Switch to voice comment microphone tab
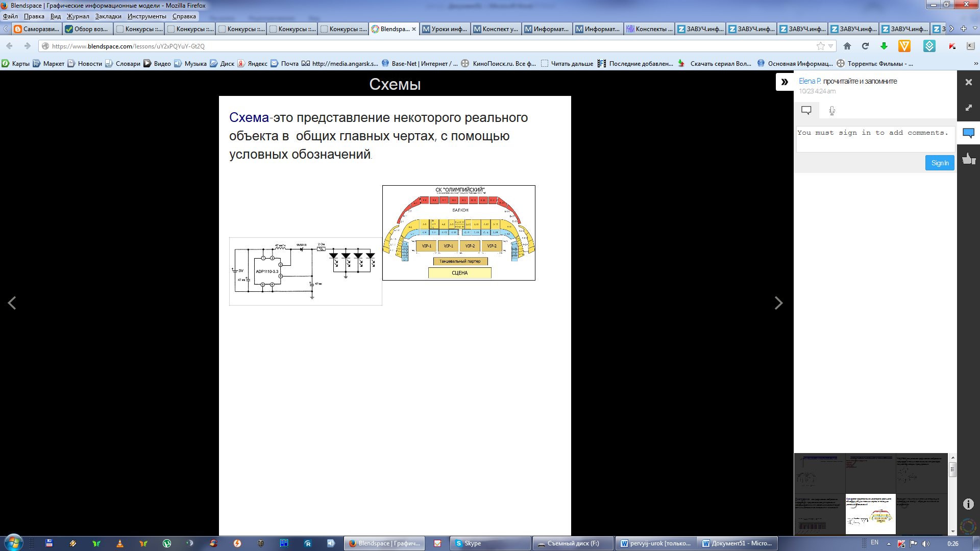Image resolution: width=980 pixels, height=551 pixels. tap(832, 110)
